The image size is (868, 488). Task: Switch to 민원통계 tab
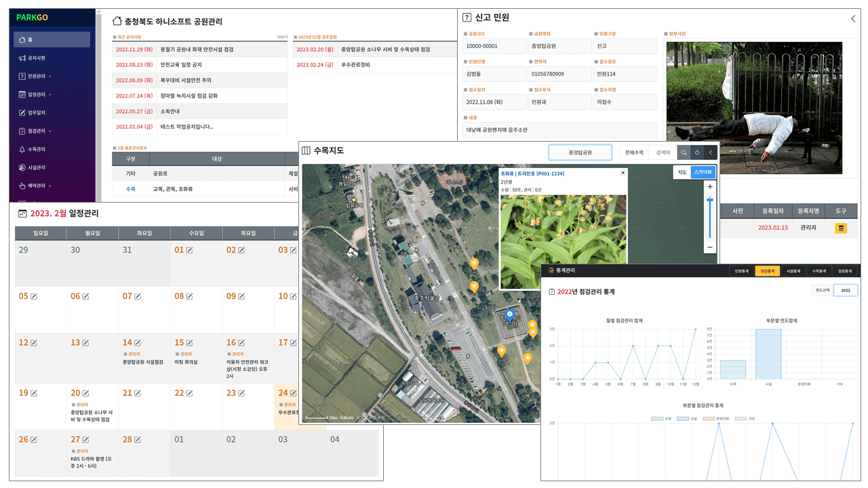742,271
